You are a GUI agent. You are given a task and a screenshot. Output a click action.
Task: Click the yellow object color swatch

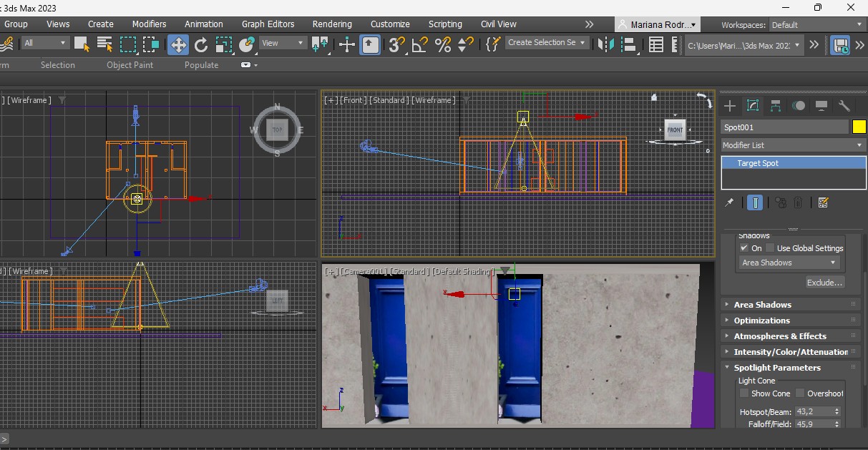click(859, 127)
